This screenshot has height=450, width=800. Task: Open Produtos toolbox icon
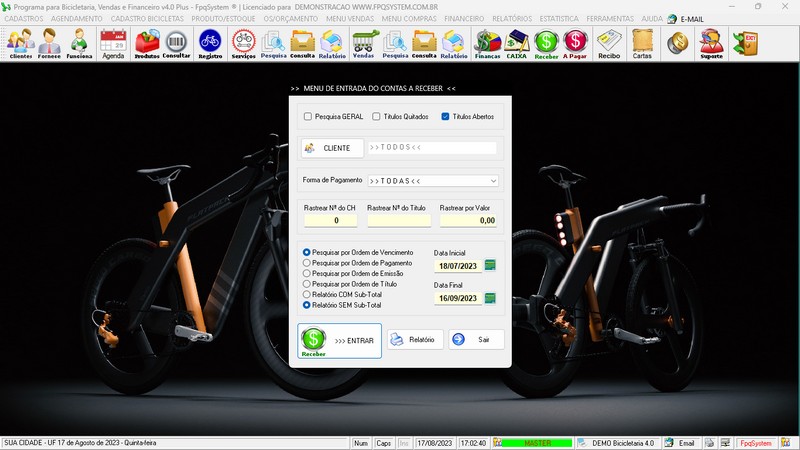click(x=147, y=43)
